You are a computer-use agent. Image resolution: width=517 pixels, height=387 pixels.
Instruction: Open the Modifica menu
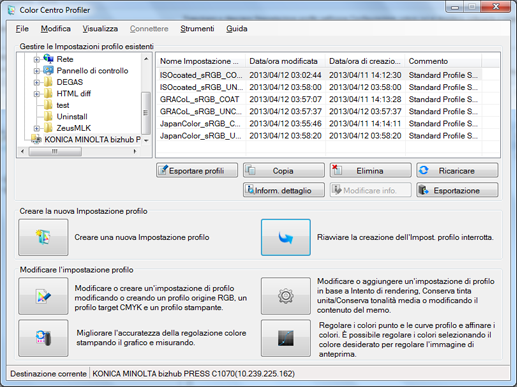(x=56, y=29)
